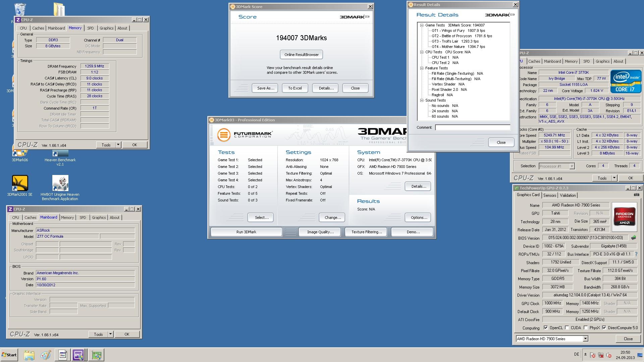Click DE language indicator in taskbar

click(577, 354)
